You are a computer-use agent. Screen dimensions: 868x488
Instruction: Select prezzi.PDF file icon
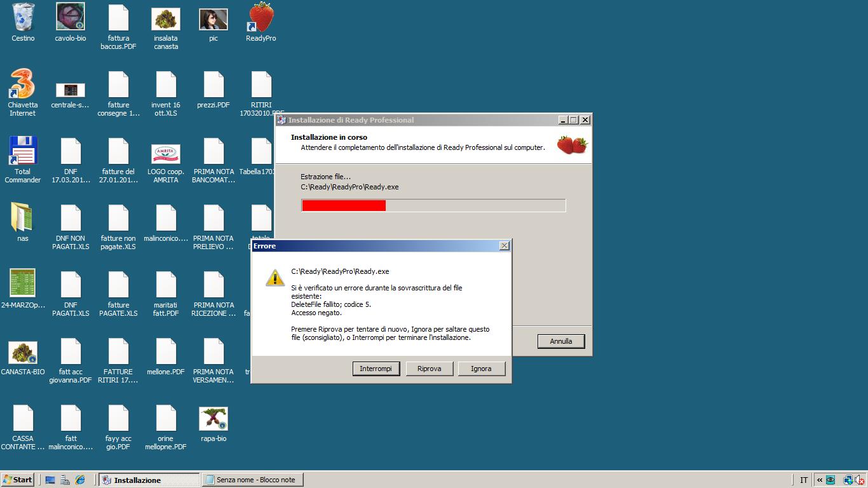click(x=214, y=84)
